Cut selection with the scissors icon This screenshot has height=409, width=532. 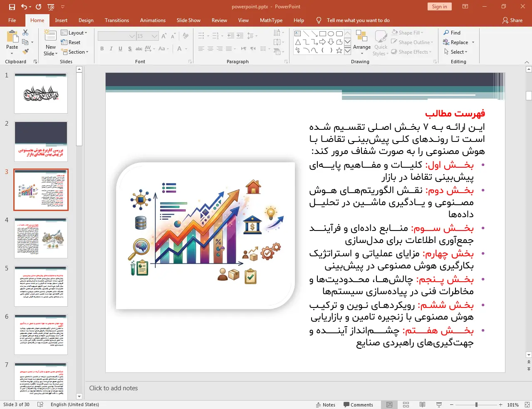[x=25, y=32]
